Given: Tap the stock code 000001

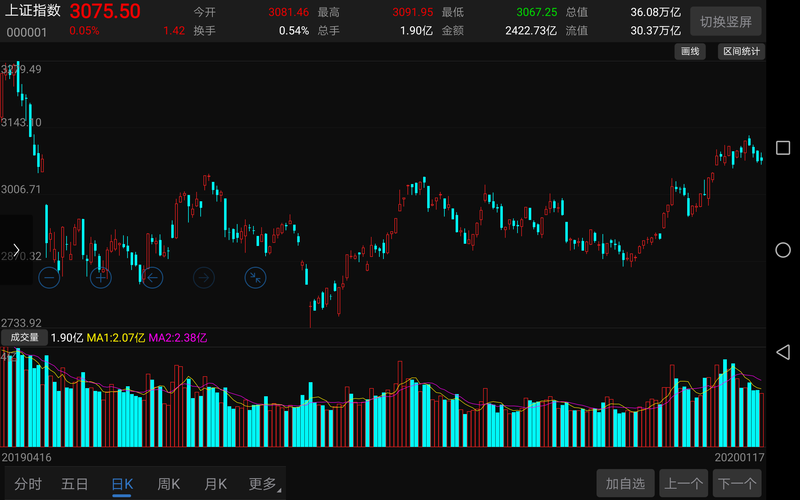Looking at the screenshot, I should pyautogui.click(x=27, y=32).
